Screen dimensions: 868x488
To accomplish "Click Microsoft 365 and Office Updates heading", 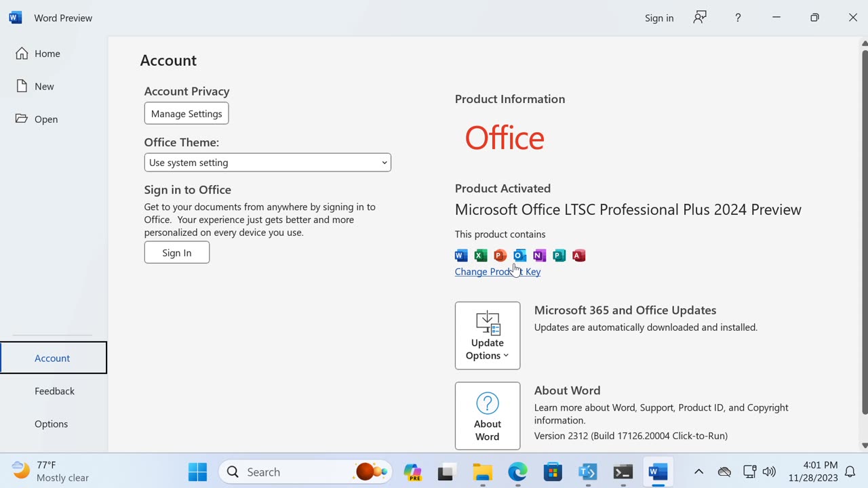I will pyautogui.click(x=625, y=310).
